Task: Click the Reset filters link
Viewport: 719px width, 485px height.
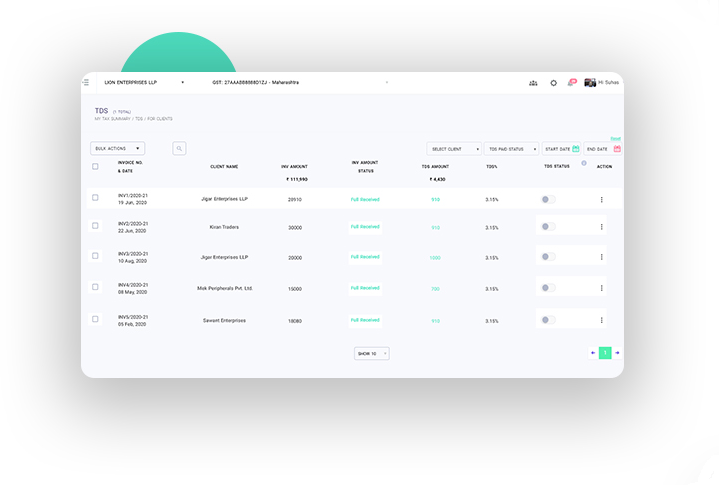Action: 616,138
